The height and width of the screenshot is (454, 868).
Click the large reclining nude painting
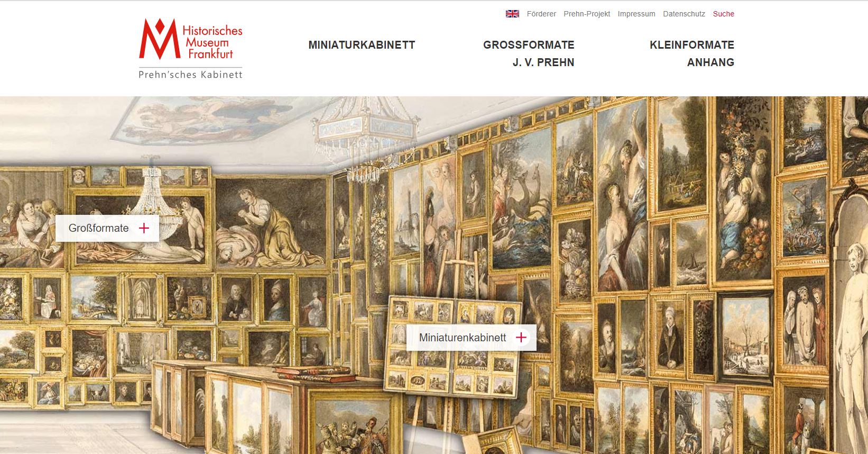140,229
